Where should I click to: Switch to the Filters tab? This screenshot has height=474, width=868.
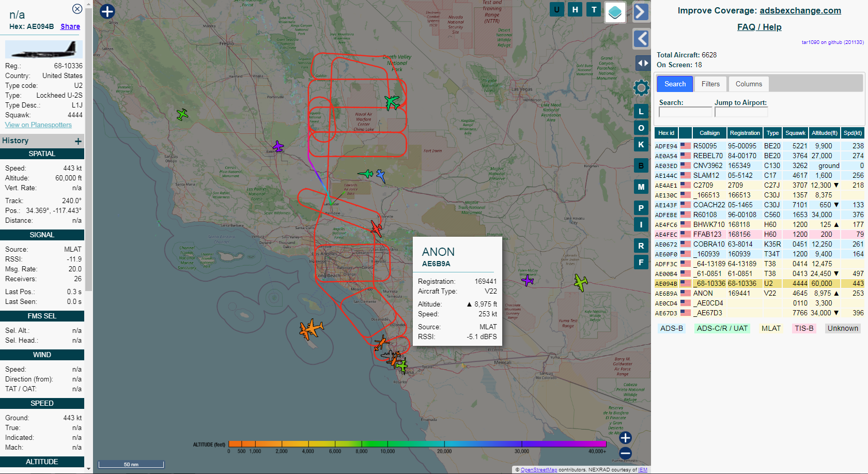point(710,84)
